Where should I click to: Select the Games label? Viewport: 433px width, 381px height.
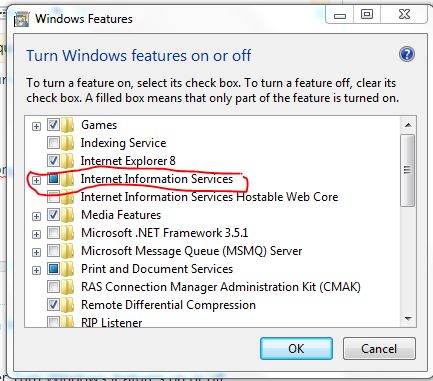[x=99, y=125]
